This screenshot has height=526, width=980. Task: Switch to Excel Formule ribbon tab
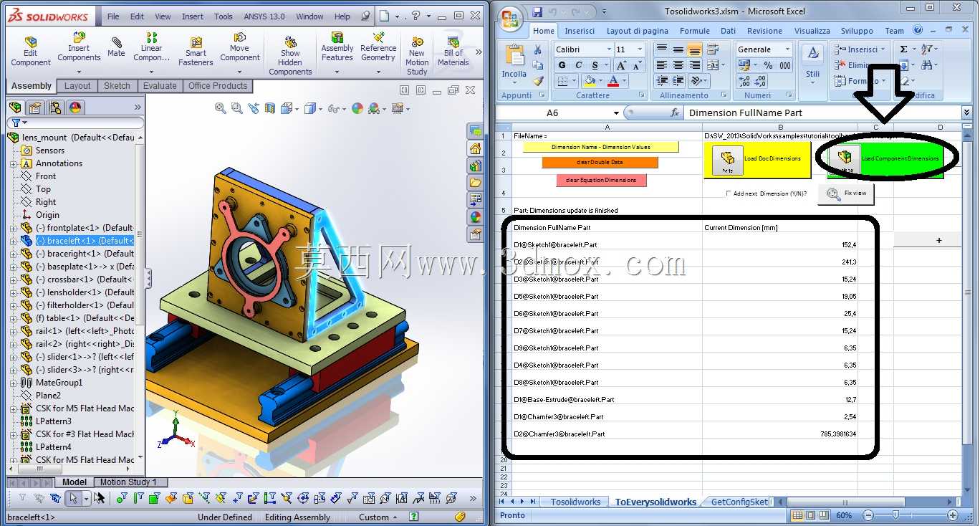694,31
